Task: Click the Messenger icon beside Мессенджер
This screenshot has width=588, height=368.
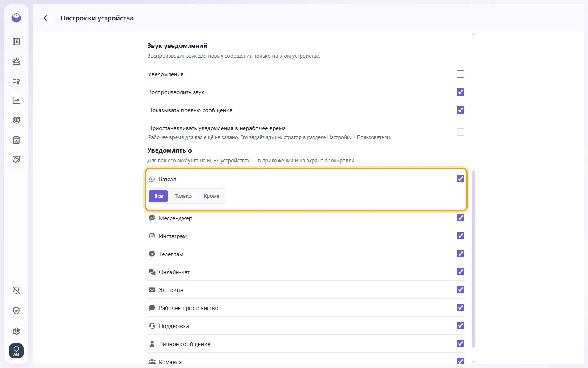Action: (x=152, y=218)
